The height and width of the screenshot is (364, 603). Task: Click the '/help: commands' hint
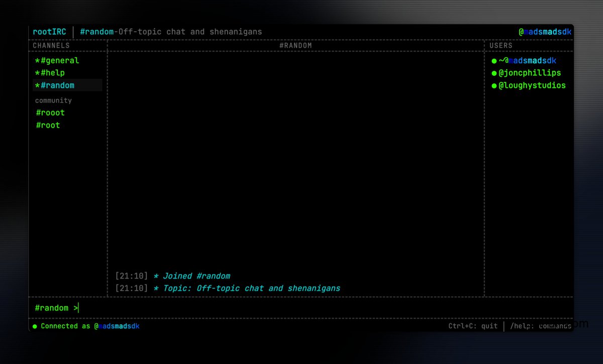point(541,326)
